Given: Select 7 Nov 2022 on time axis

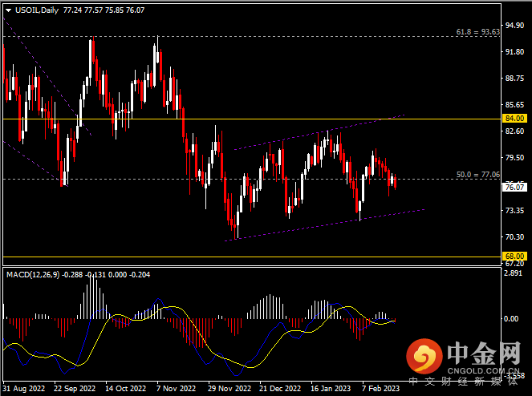Looking at the screenshot, I should 177,387.
